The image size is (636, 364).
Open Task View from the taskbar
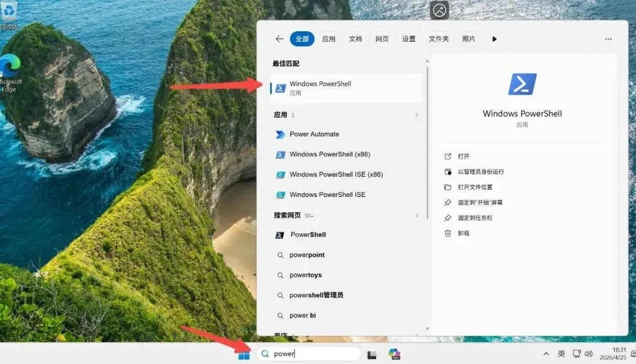[372, 355]
